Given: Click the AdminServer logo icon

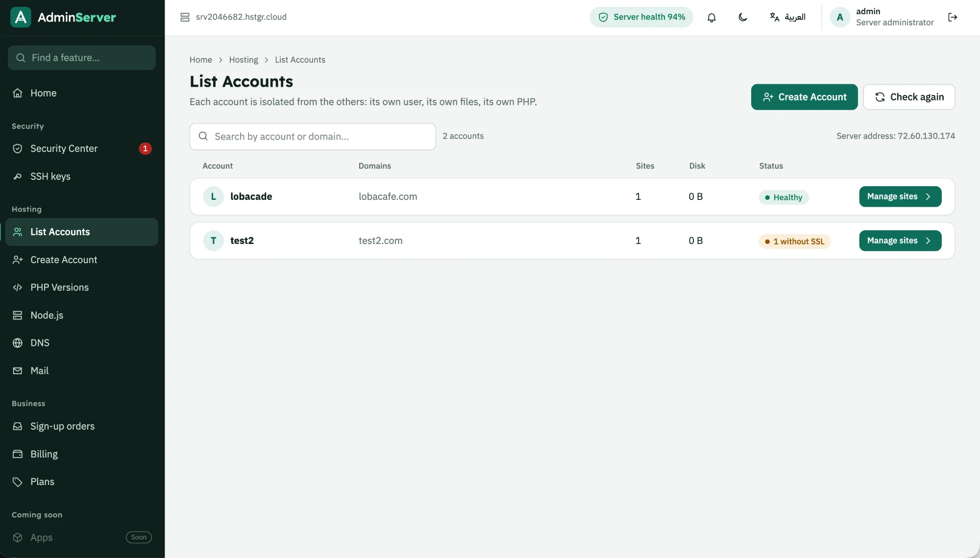Looking at the screenshot, I should 21,17.
